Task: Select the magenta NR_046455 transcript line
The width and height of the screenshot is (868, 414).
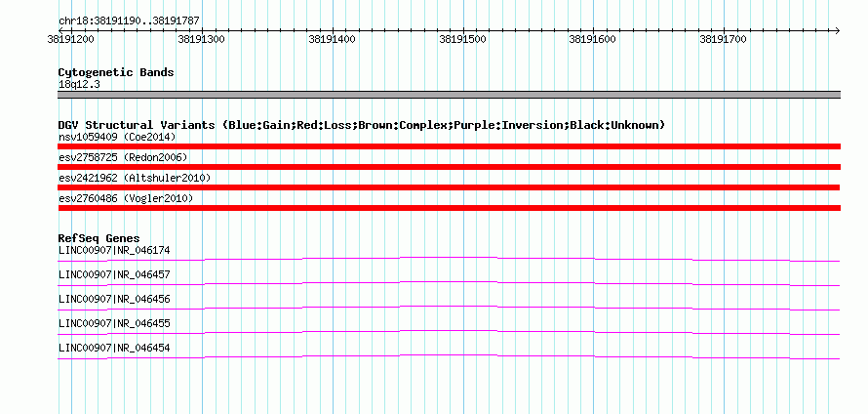Action: 449,332
